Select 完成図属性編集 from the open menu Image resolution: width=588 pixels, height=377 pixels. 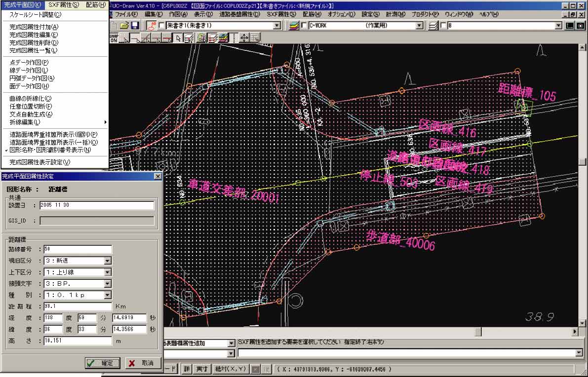[34, 35]
